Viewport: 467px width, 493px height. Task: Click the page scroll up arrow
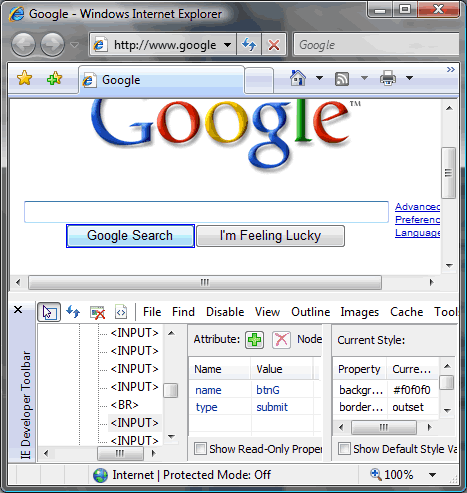tap(449, 108)
